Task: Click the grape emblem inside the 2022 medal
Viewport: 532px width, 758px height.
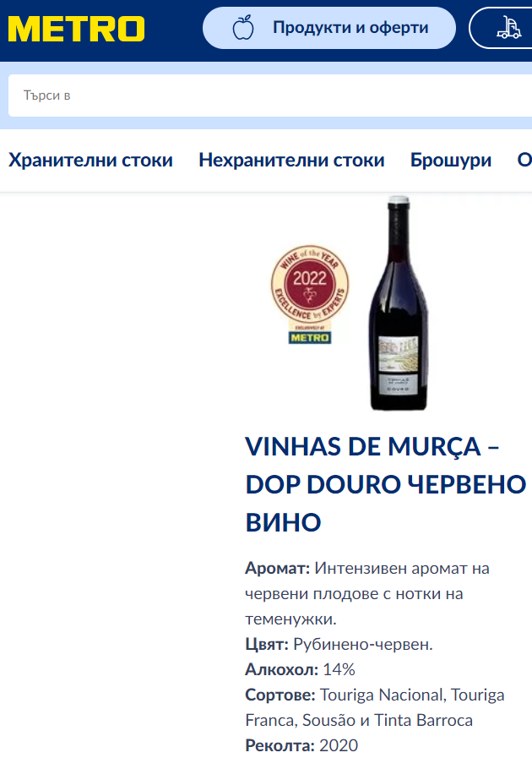Action: (x=309, y=294)
